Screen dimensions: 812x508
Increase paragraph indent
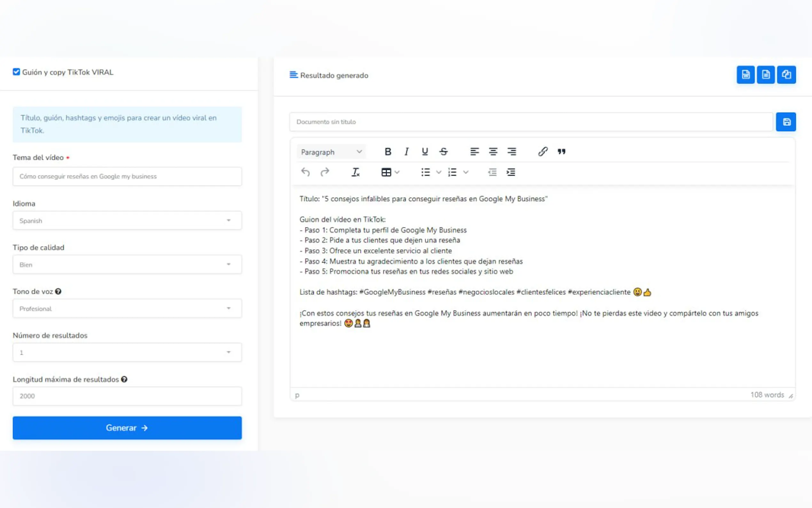tap(511, 172)
